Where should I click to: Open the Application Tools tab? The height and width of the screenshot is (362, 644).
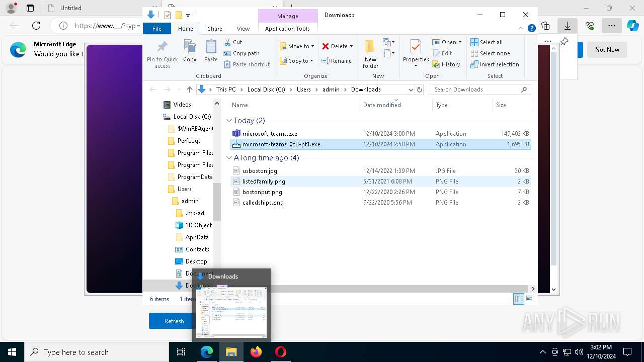point(287,29)
